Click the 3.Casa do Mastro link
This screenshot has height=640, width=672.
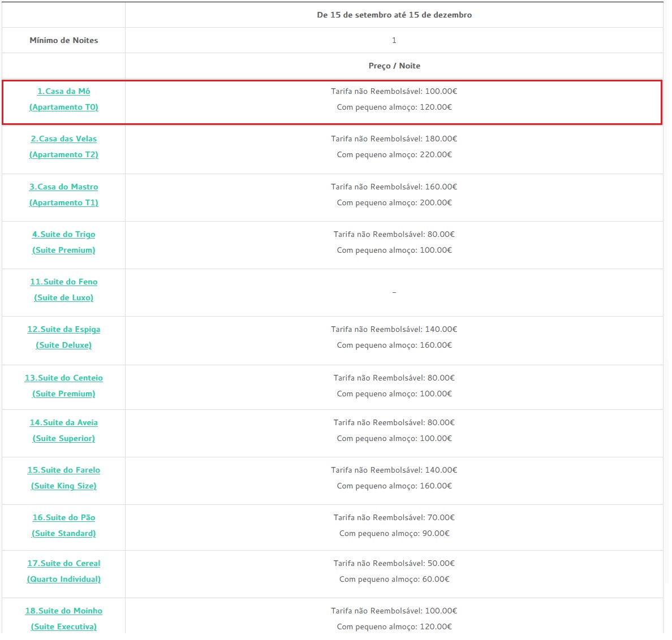[64, 187]
